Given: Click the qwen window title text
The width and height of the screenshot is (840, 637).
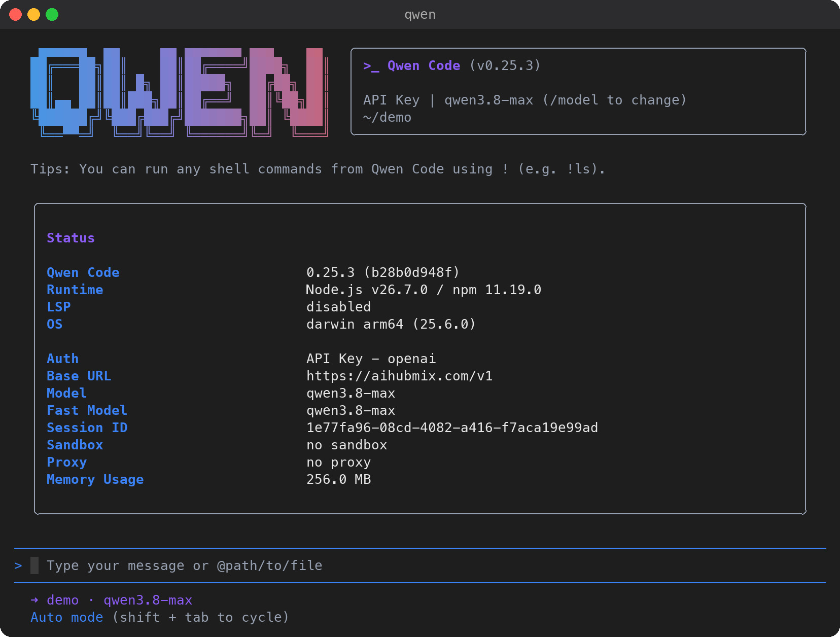Looking at the screenshot, I should pyautogui.click(x=420, y=15).
